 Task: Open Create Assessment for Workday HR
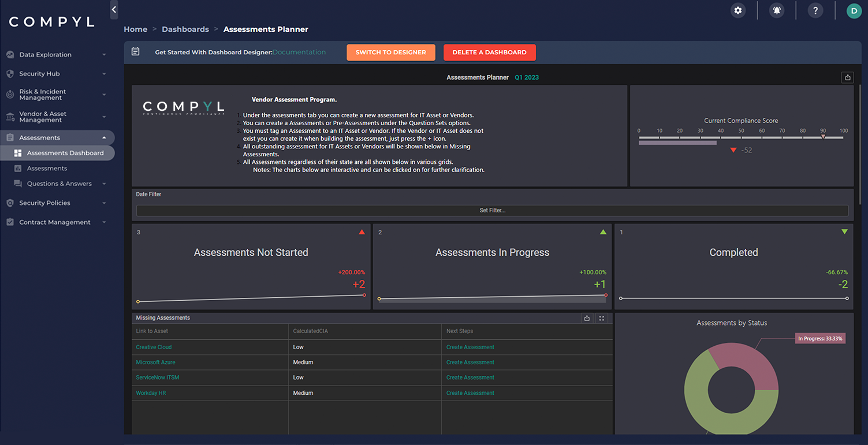(470, 392)
